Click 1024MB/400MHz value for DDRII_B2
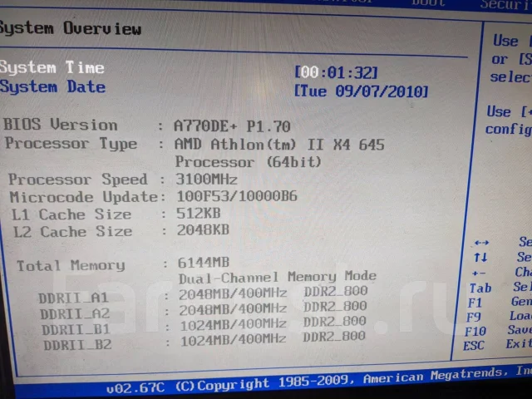532x399 pixels. coord(234,340)
